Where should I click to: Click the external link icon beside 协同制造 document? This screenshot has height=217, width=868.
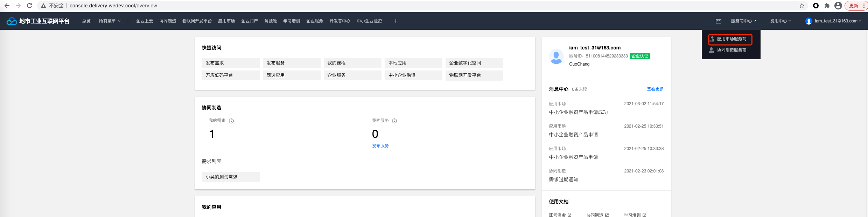click(607, 215)
